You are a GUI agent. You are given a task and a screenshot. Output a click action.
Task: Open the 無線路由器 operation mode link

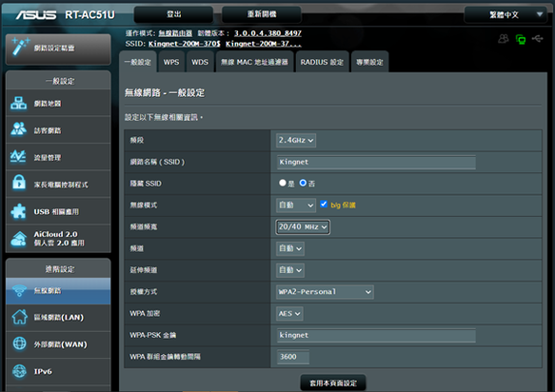coord(175,33)
